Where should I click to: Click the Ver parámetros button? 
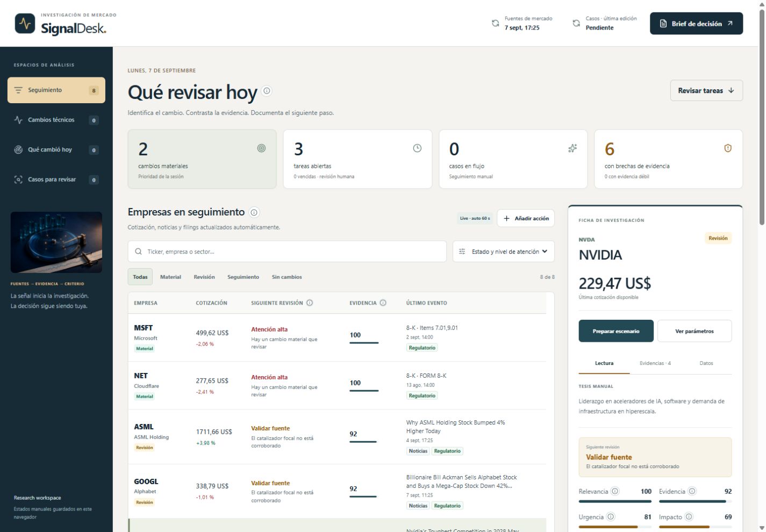pyautogui.click(x=695, y=331)
